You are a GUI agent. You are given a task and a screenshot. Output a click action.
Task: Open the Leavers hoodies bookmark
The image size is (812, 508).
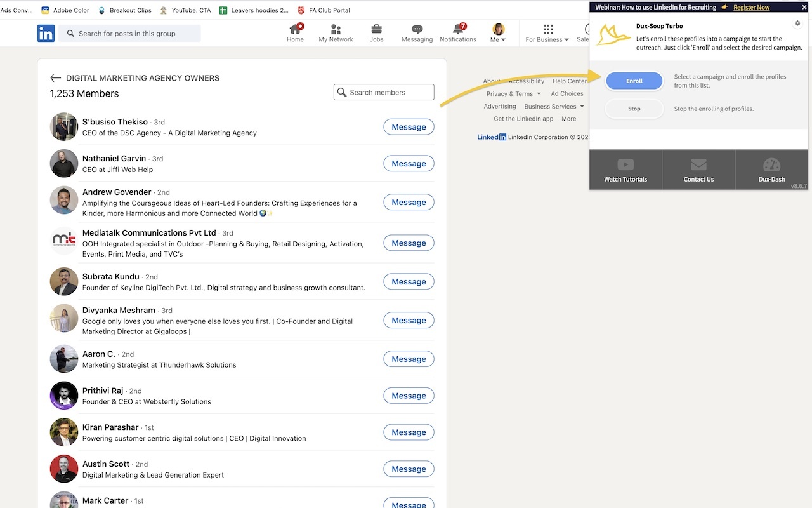[x=254, y=10]
